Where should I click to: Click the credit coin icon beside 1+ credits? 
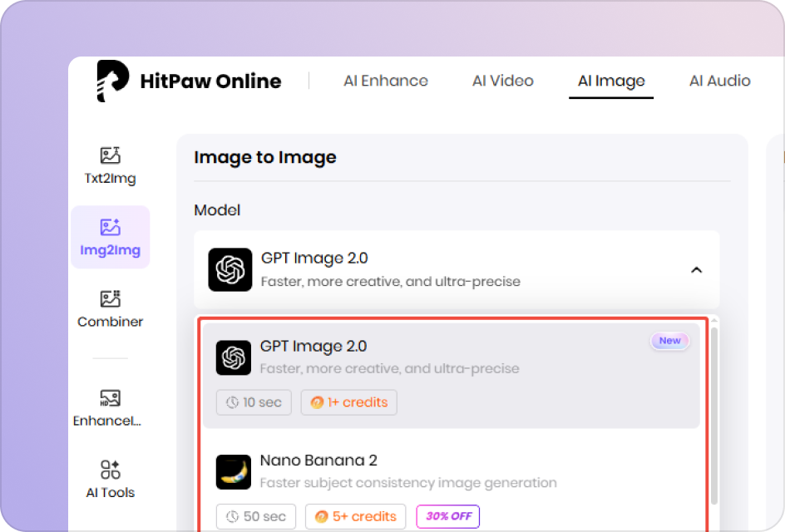pyautogui.click(x=317, y=402)
